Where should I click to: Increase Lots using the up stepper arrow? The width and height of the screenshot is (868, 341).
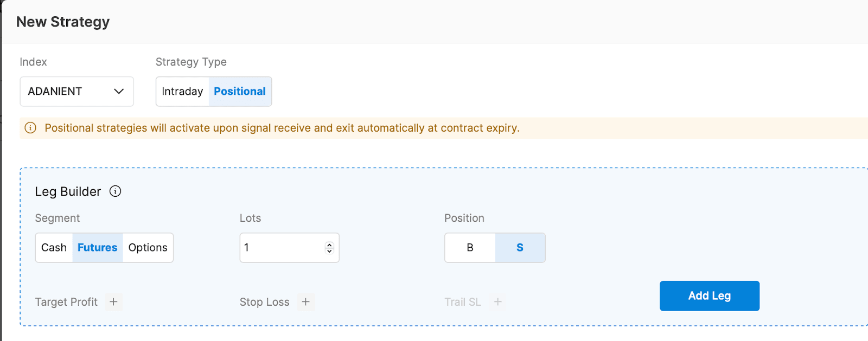pyautogui.click(x=329, y=245)
